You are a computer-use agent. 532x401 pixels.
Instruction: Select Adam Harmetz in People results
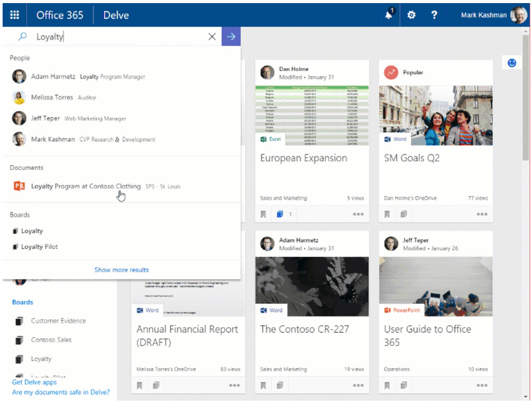pyautogui.click(x=122, y=76)
